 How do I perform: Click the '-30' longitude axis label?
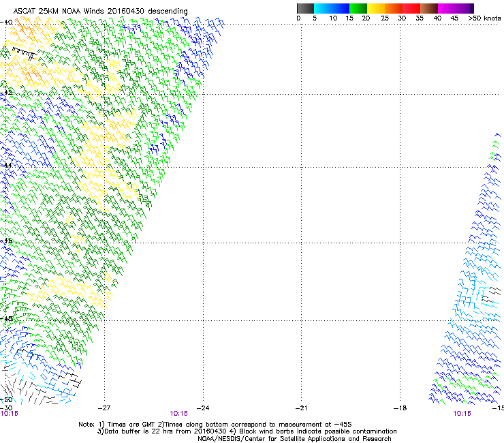point(6,408)
